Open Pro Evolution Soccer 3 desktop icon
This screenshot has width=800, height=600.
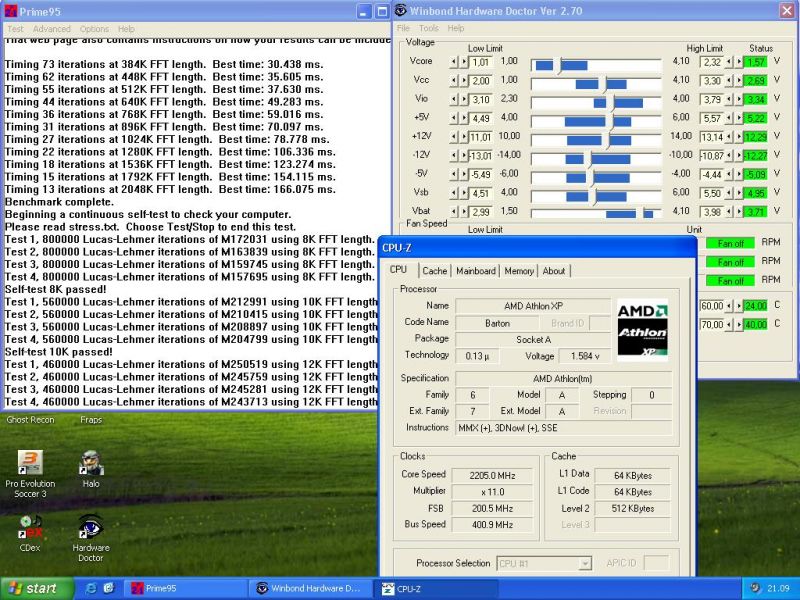tap(30, 474)
